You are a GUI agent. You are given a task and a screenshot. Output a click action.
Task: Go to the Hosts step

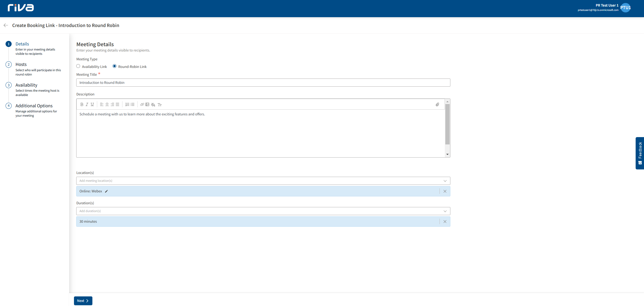pyautogui.click(x=21, y=64)
